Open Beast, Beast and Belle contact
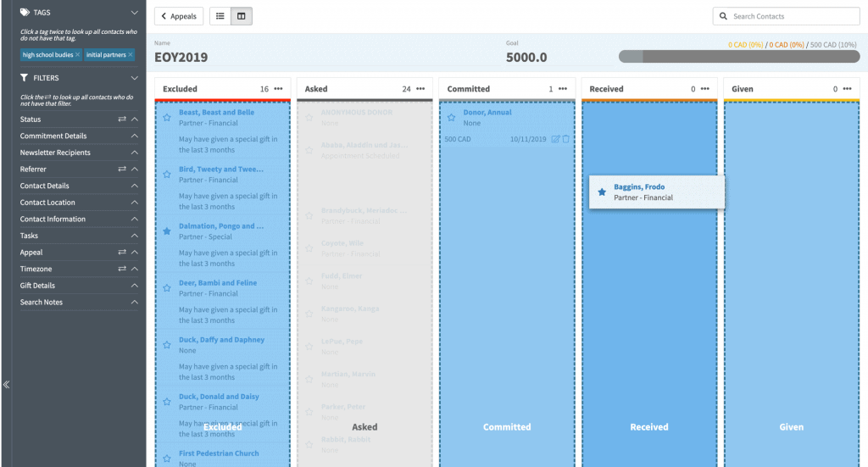Image resolution: width=868 pixels, height=467 pixels. [x=216, y=112]
